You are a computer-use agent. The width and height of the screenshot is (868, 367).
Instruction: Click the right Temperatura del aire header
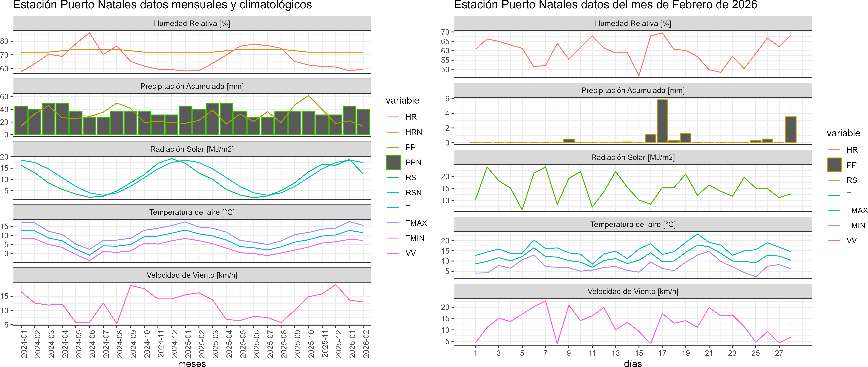633,224
